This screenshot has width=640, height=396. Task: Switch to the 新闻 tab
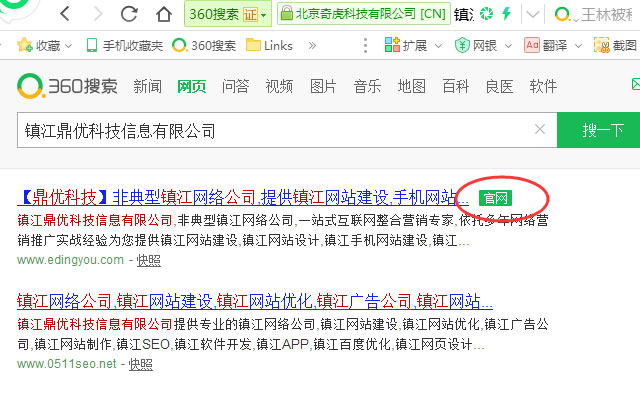pyautogui.click(x=147, y=87)
